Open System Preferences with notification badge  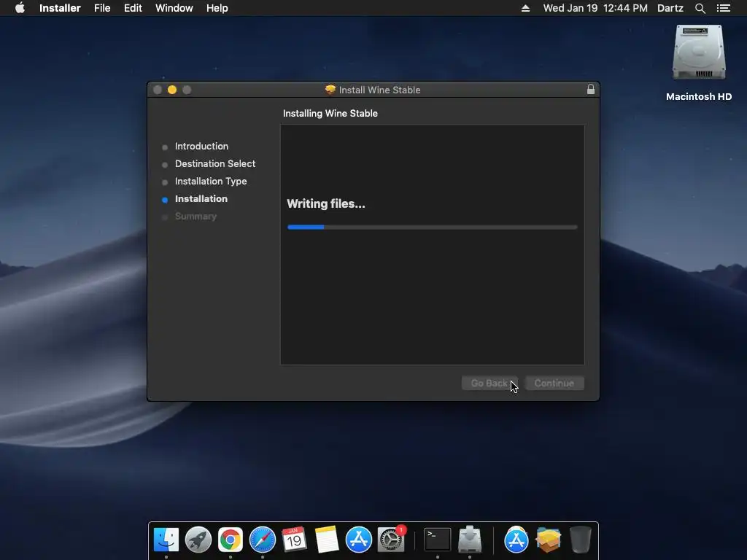[x=391, y=540]
